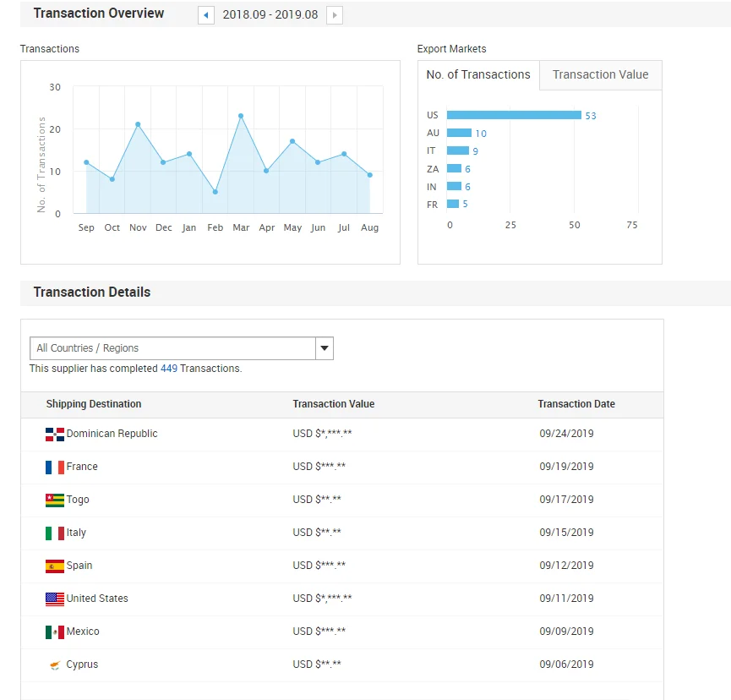Click the dropdown arrow beside country filter

point(324,348)
